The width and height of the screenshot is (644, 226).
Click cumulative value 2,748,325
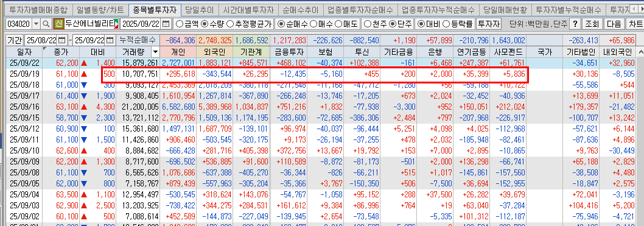click(215, 40)
